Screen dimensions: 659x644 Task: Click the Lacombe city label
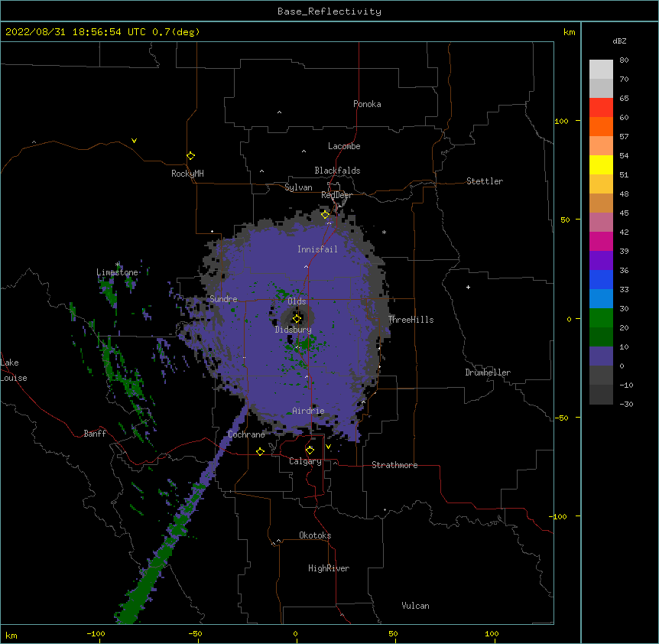click(x=344, y=146)
